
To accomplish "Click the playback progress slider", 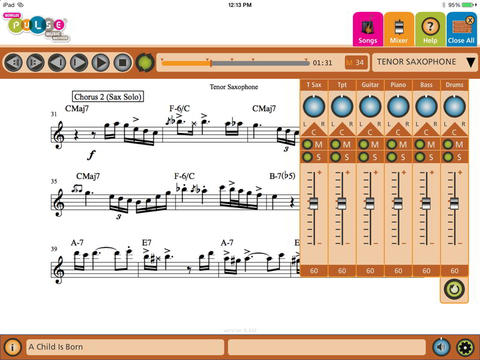I will click(235, 63).
